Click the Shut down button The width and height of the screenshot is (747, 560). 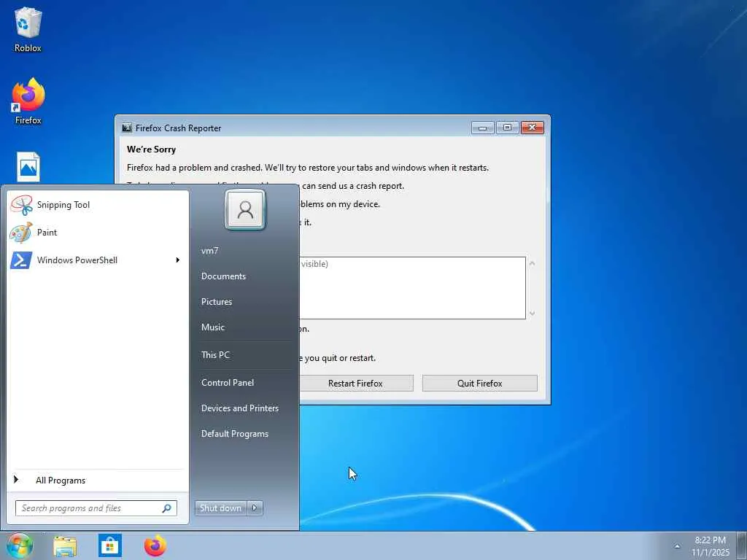pos(220,508)
